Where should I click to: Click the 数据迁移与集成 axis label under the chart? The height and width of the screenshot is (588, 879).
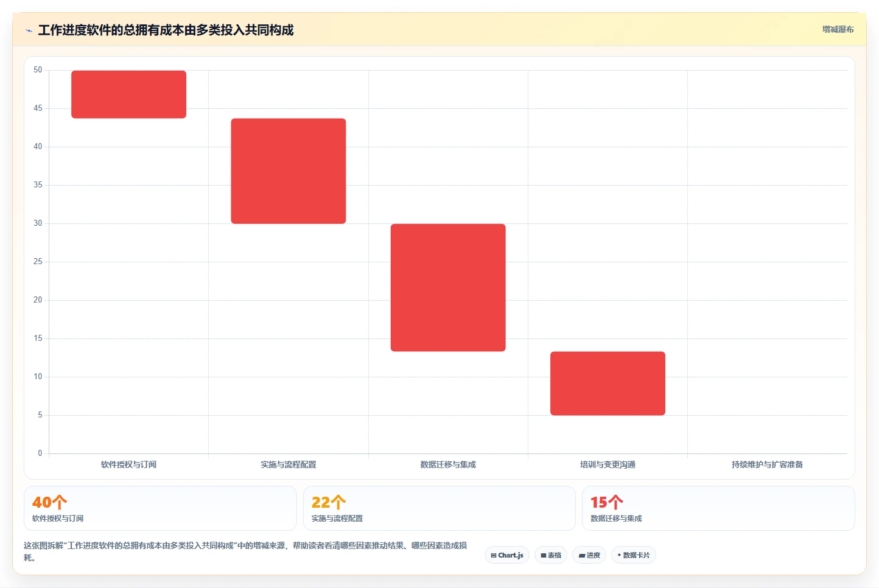tap(448, 464)
